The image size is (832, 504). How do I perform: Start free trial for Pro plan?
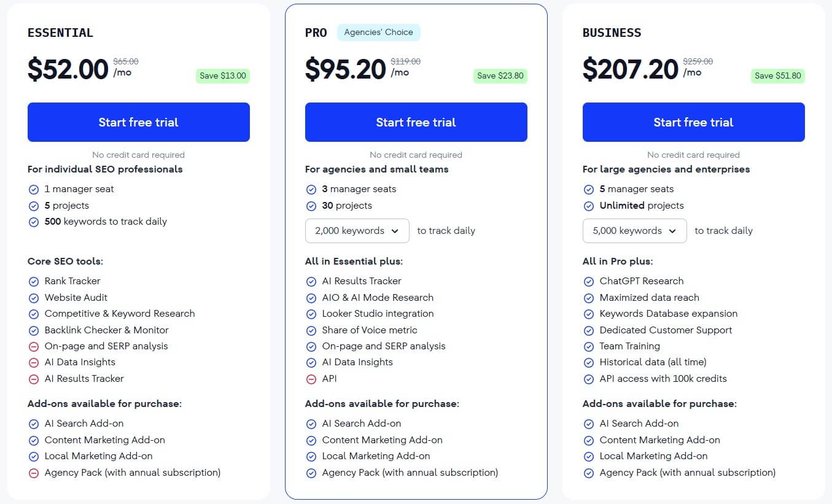click(x=416, y=122)
